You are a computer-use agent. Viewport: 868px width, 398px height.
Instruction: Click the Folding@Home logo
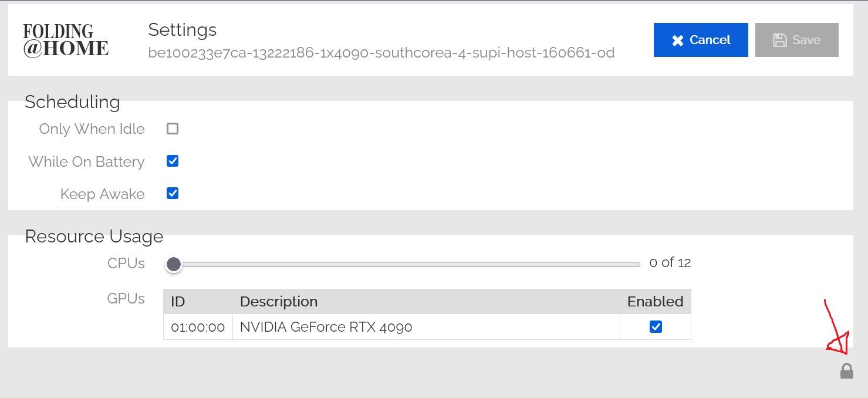point(66,40)
